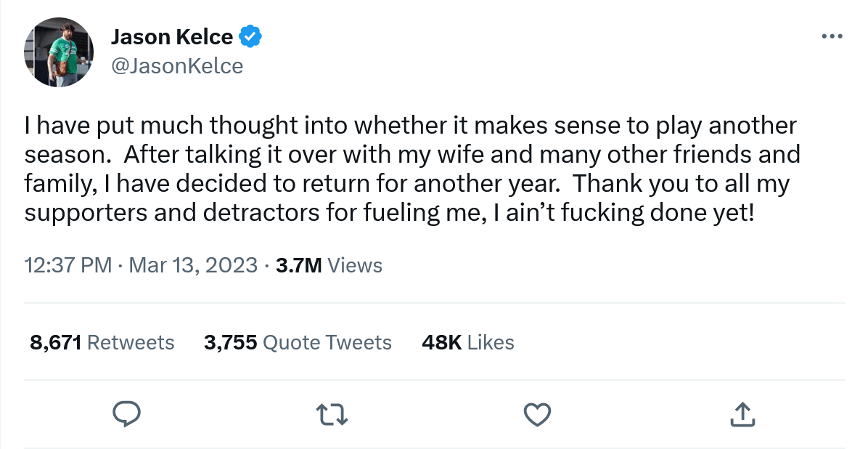
Task: Click the "Retweets" label text
Action: pos(131,342)
